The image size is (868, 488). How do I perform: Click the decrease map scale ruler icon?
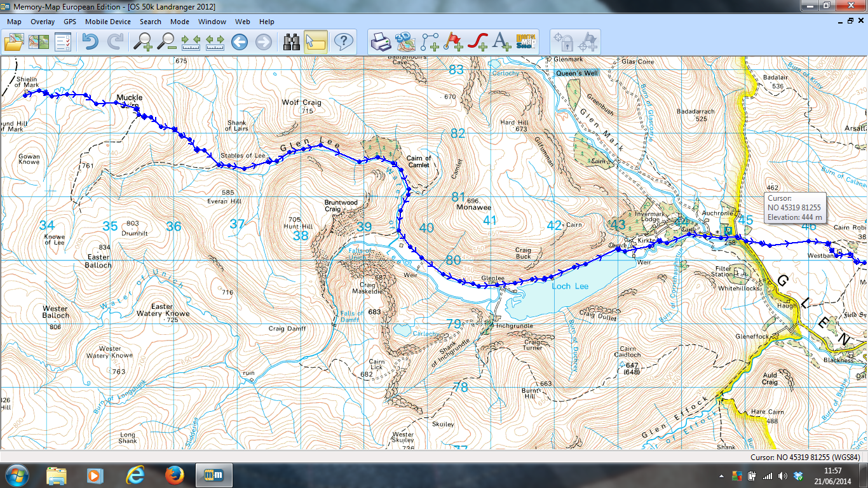(x=191, y=42)
